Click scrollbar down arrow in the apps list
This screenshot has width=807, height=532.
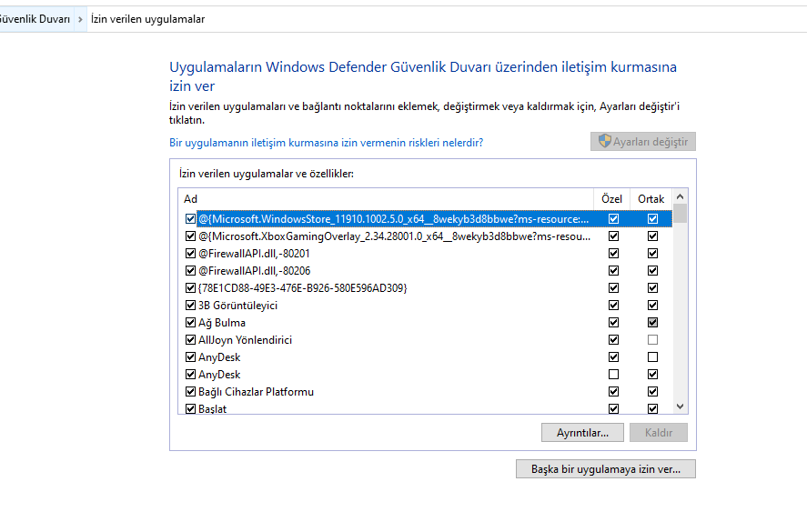tap(680, 407)
